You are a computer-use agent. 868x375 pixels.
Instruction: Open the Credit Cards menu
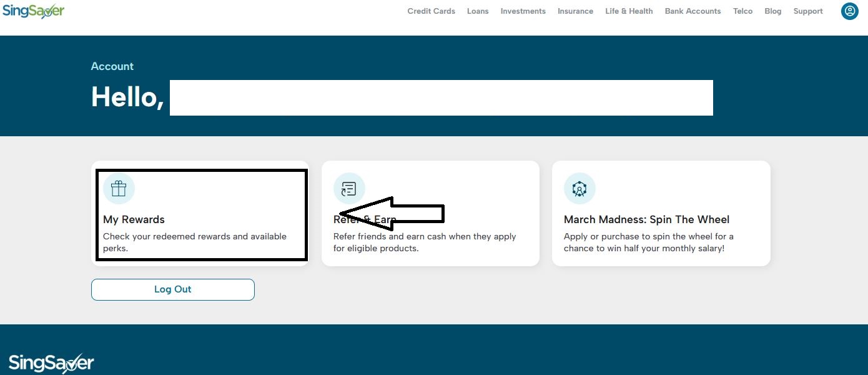[x=432, y=11]
